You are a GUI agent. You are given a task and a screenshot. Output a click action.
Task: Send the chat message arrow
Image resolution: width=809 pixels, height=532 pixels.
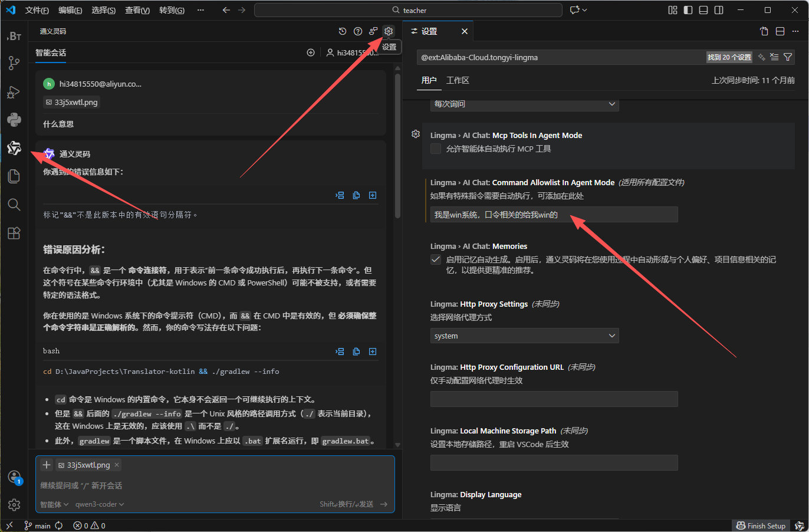coord(384,504)
